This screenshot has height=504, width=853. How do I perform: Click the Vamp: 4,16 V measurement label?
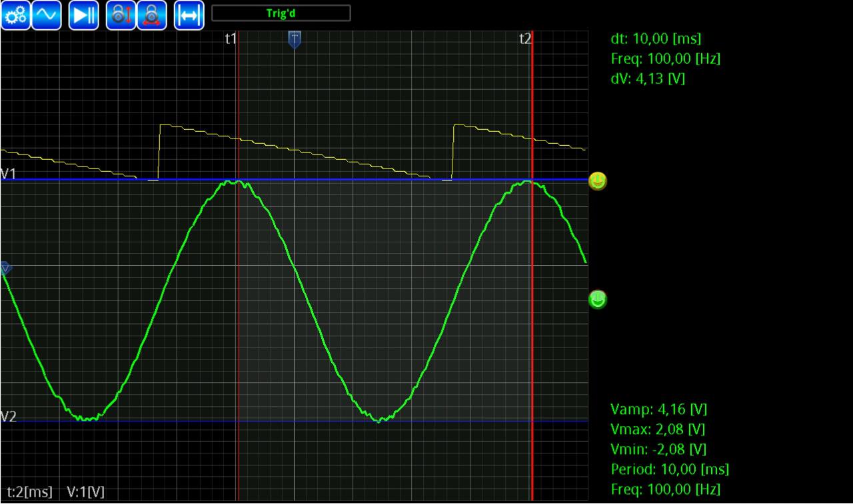point(658,409)
